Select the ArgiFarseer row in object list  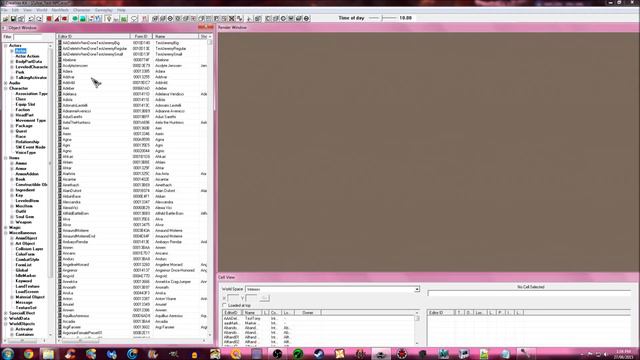coord(133,327)
